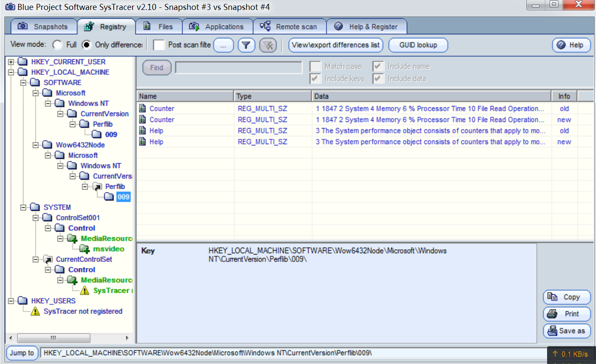Expand the HKEY_CURRENT_USER tree node
The width and height of the screenshot is (596, 364).
11,62
